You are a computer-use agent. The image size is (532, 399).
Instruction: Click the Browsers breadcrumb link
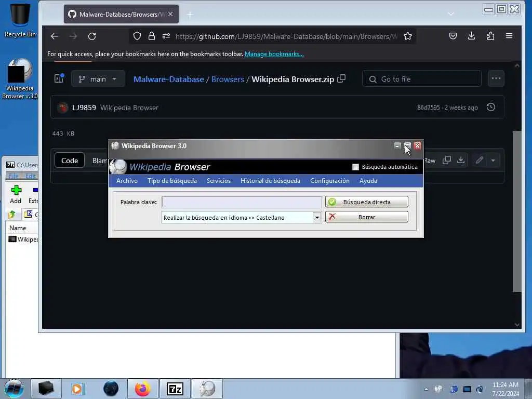(228, 79)
